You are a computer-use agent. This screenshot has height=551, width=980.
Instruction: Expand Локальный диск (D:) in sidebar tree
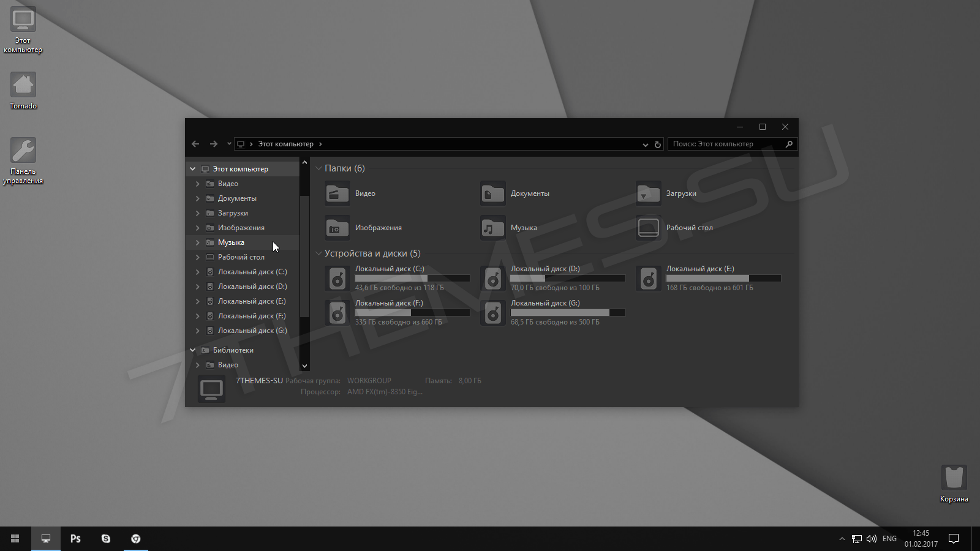pyautogui.click(x=197, y=287)
